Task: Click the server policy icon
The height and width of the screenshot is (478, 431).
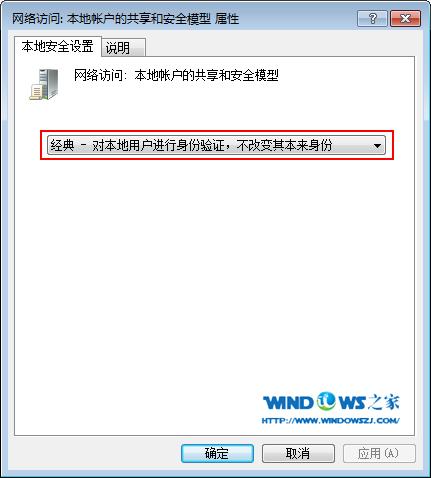Action: pos(44,84)
